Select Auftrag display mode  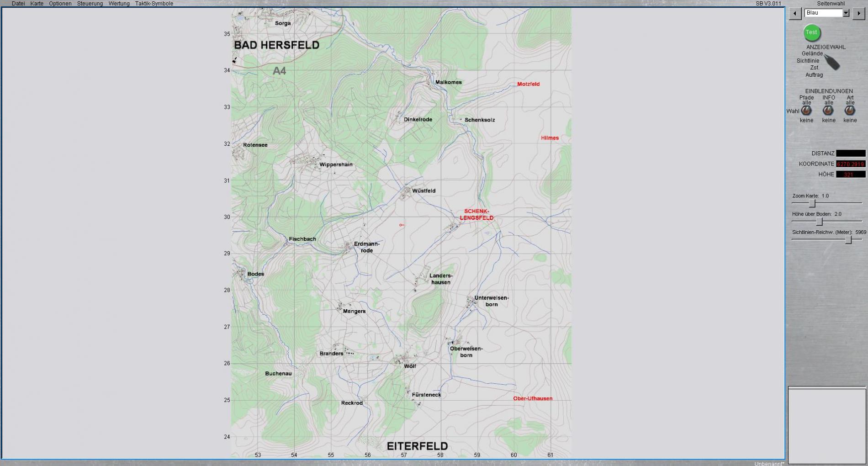(814, 75)
